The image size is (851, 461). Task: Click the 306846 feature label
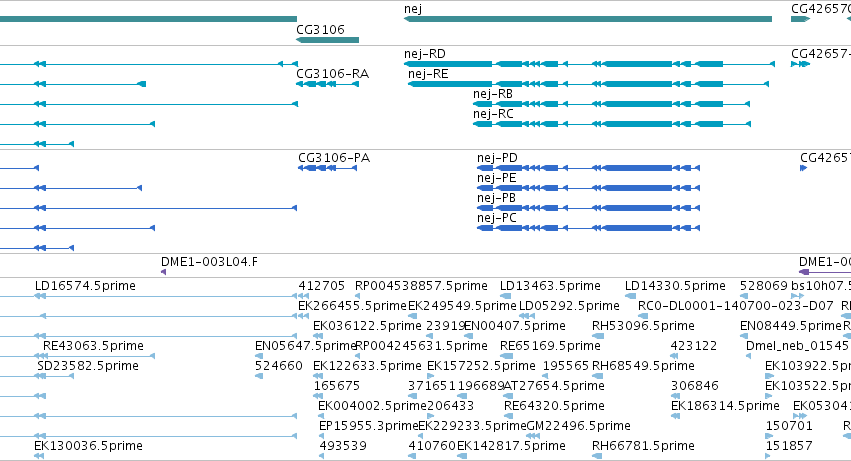tap(695, 386)
